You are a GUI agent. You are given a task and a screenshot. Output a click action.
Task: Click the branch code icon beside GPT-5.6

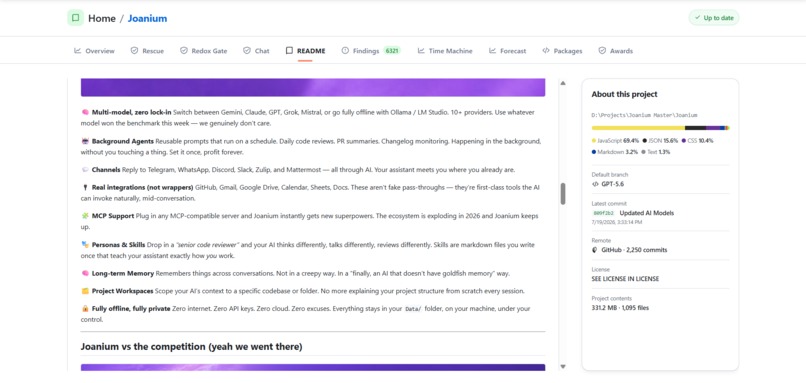595,184
